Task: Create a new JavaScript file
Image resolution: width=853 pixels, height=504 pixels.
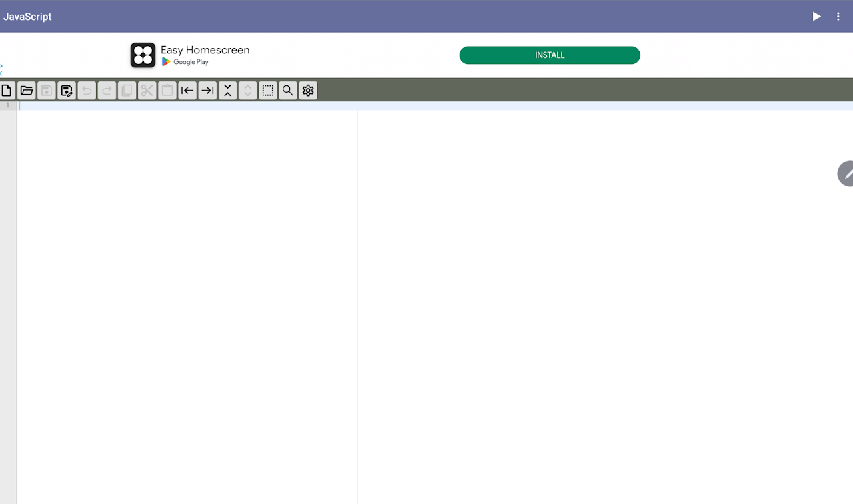Action: click(7, 90)
